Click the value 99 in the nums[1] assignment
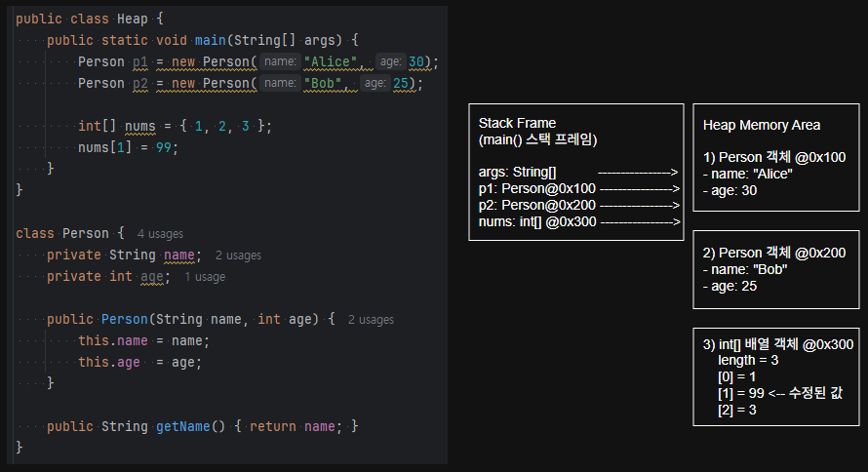Screen dimensions: 868x472 (164, 147)
